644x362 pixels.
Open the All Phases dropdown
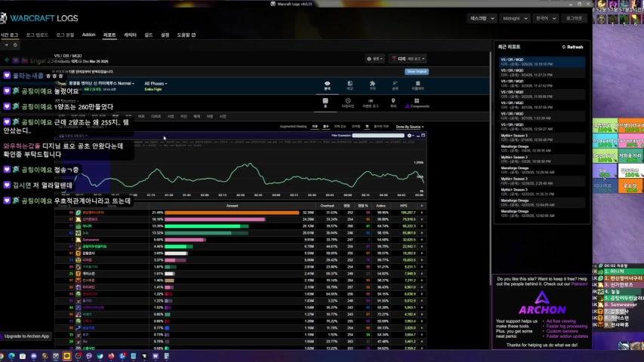155,83
